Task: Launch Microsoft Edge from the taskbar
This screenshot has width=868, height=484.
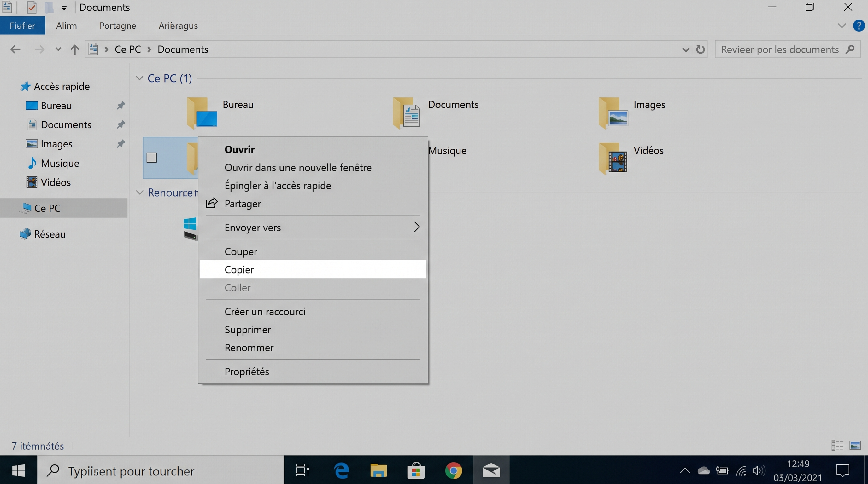Action: (341, 470)
